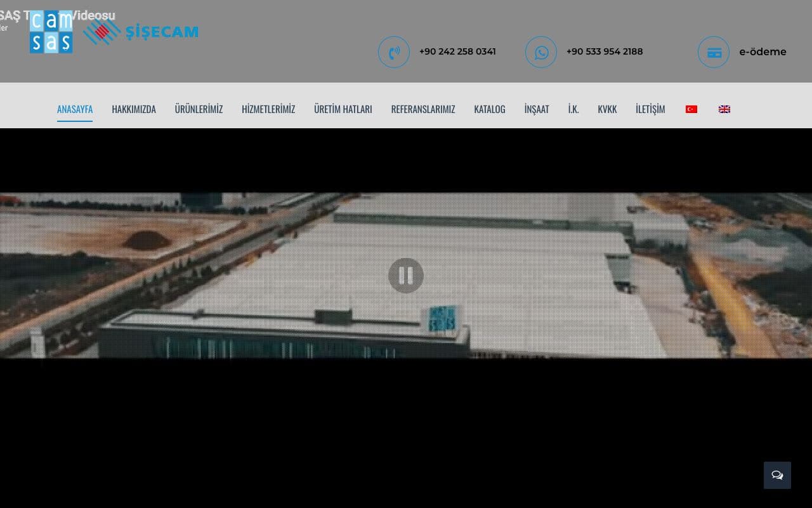812x508 pixels.
Task: Click the e-ödeme credit card icon
Action: point(714,52)
